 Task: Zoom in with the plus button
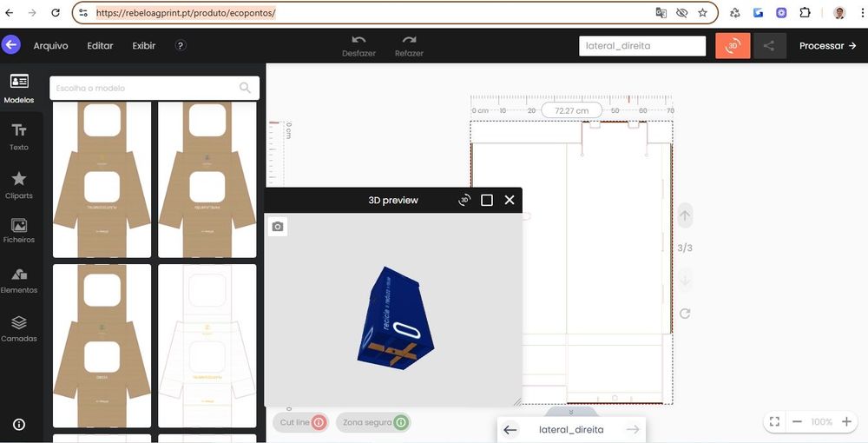point(846,421)
